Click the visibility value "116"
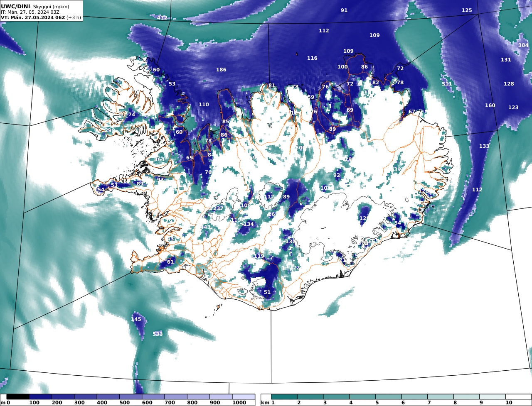 coord(312,58)
